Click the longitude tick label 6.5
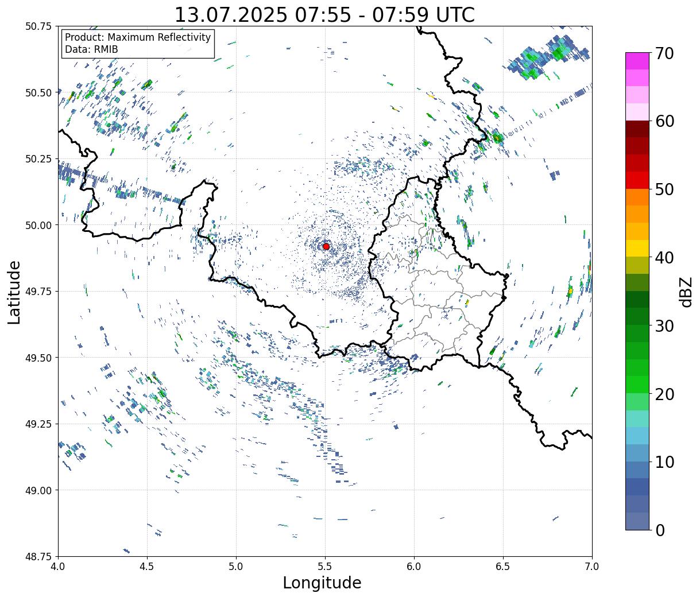Screen dimensions: 700x597 pos(503,567)
